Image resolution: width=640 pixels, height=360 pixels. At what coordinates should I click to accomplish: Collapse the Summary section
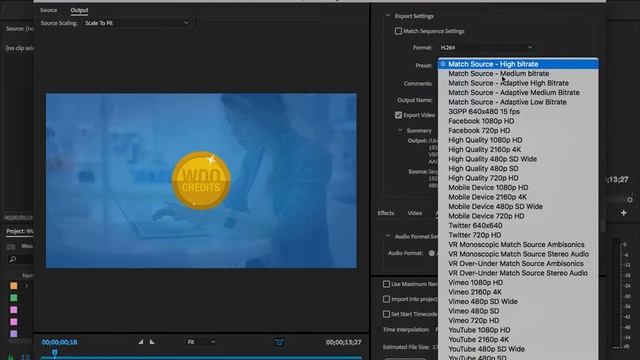pyautogui.click(x=400, y=130)
